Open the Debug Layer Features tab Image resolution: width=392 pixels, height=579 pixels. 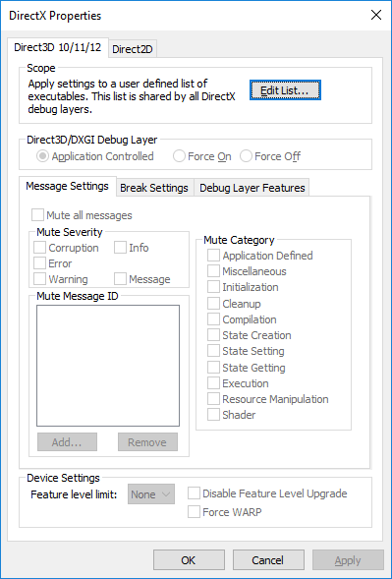coord(252,188)
